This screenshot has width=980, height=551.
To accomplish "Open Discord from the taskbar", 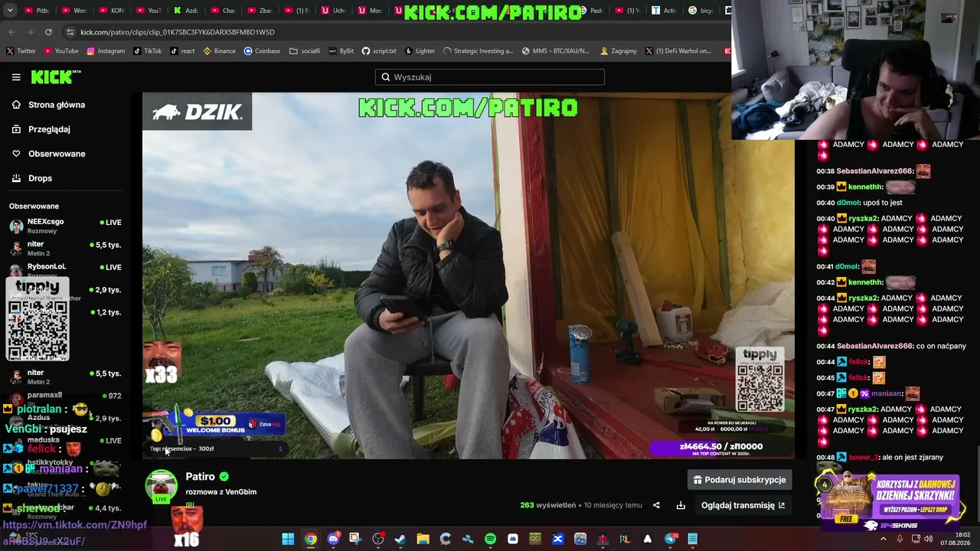I will click(333, 540).
